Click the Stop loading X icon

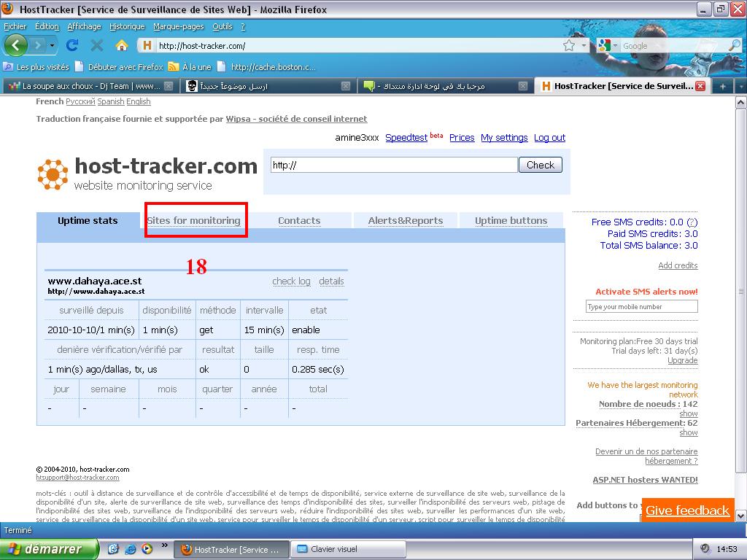(x=97, y=46)
